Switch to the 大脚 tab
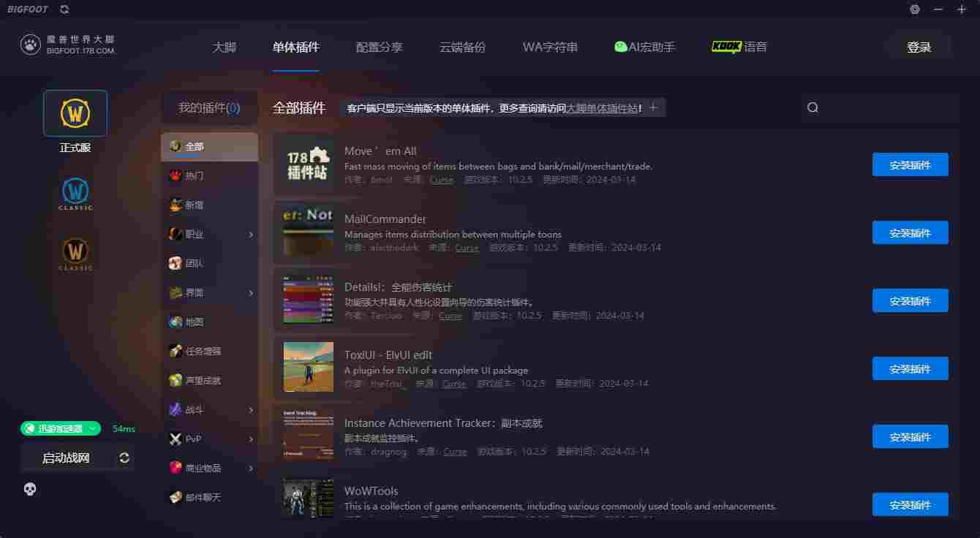Image resolution: width=980 pixels, height=538 pixels. [x=225, y=47]
